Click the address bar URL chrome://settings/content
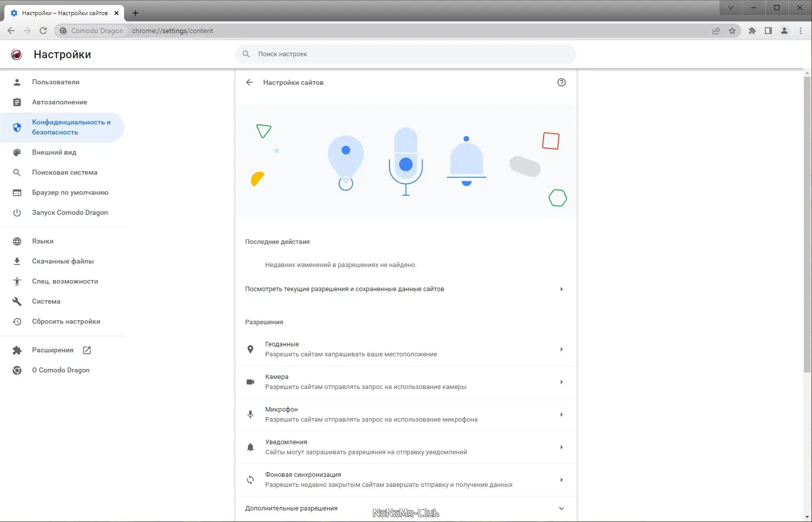 173,31
